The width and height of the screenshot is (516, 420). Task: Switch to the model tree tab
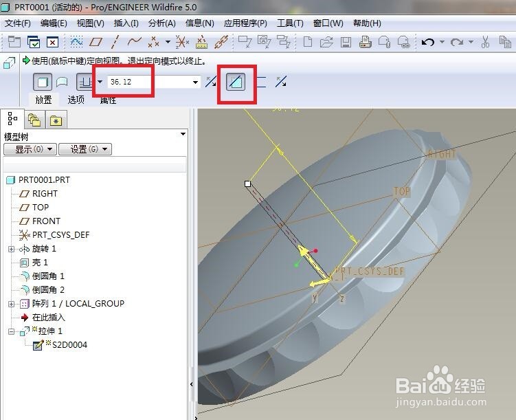12,119
